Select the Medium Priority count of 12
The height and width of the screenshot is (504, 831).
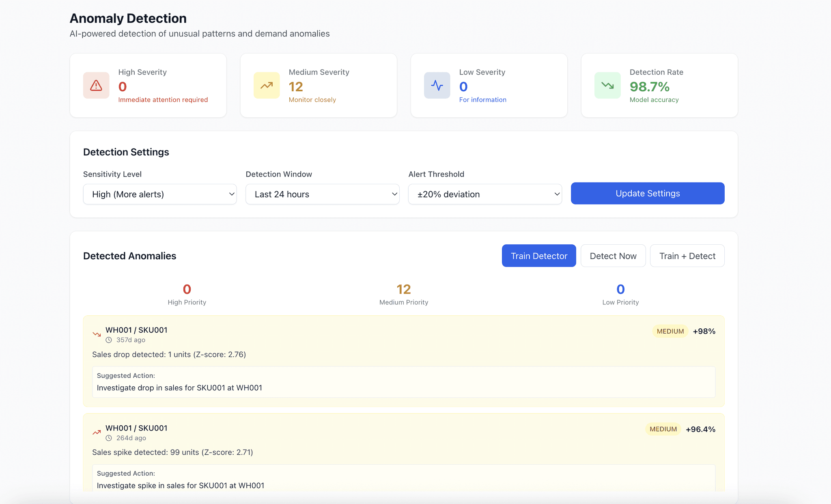tap(404, 289)
